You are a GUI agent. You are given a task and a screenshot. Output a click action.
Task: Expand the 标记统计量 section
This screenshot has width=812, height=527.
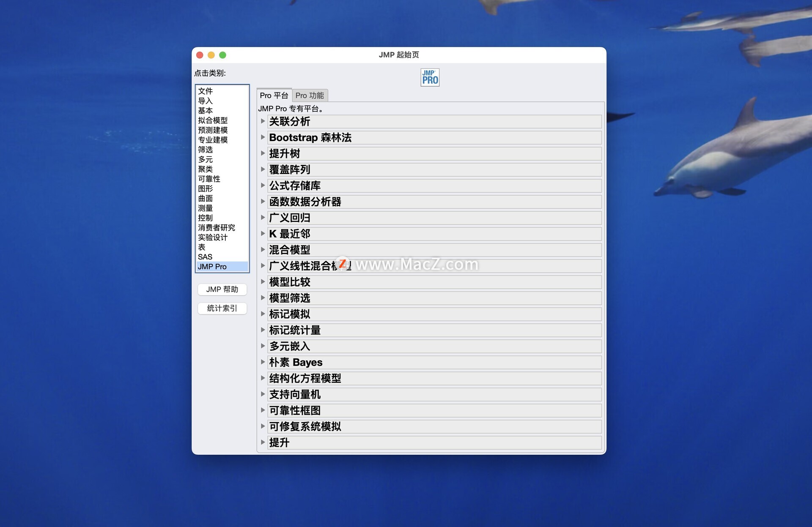coord(263,330)
